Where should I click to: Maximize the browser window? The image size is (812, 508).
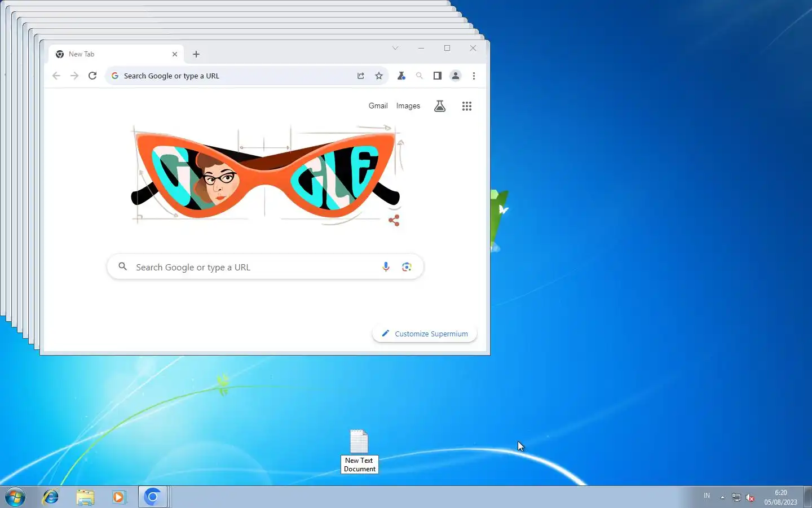447,48
